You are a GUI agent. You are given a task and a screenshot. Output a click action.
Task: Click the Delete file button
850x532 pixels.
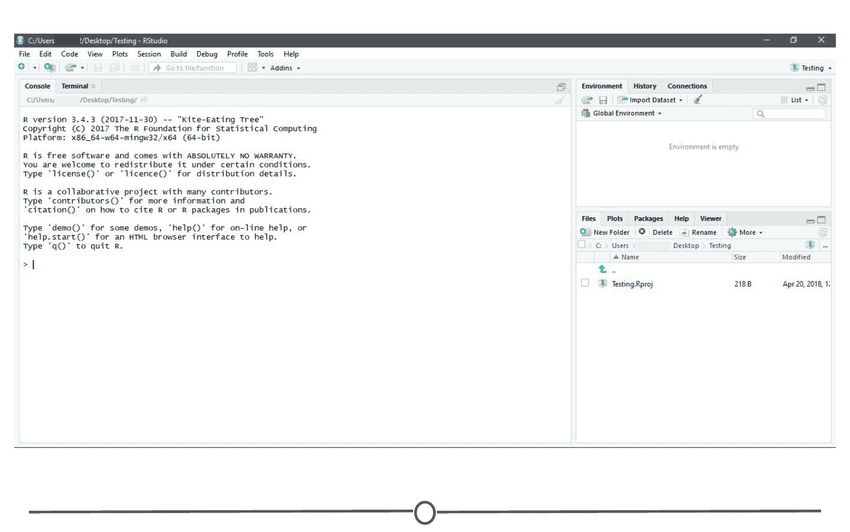point(655,232)
